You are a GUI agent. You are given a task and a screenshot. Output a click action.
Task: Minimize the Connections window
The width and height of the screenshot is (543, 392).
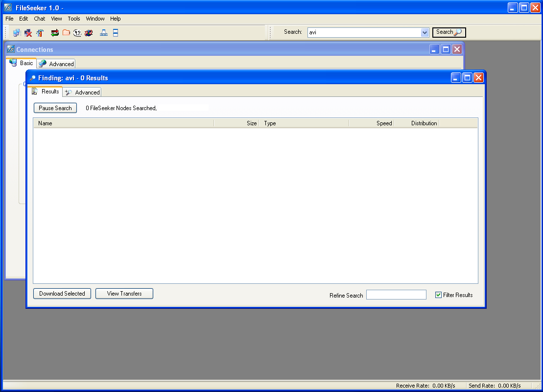[434, 49]
